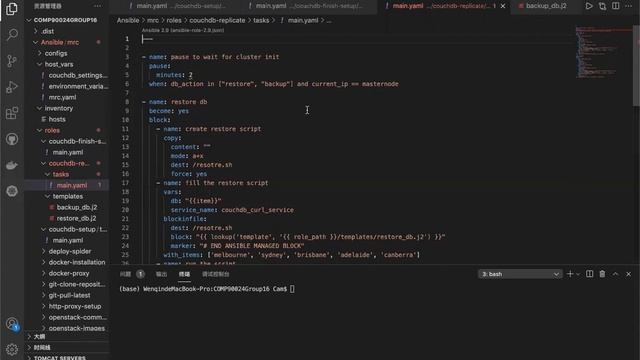640x360 pixels.
Task: Split the editor to the right
Action: (616, 6)
